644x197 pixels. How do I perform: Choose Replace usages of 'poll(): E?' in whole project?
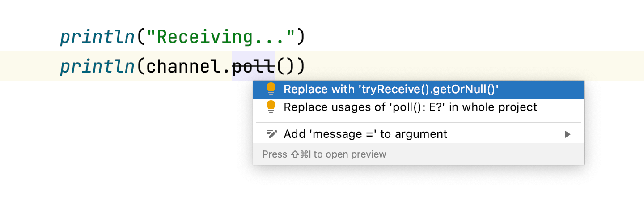(x=419, y=107)
